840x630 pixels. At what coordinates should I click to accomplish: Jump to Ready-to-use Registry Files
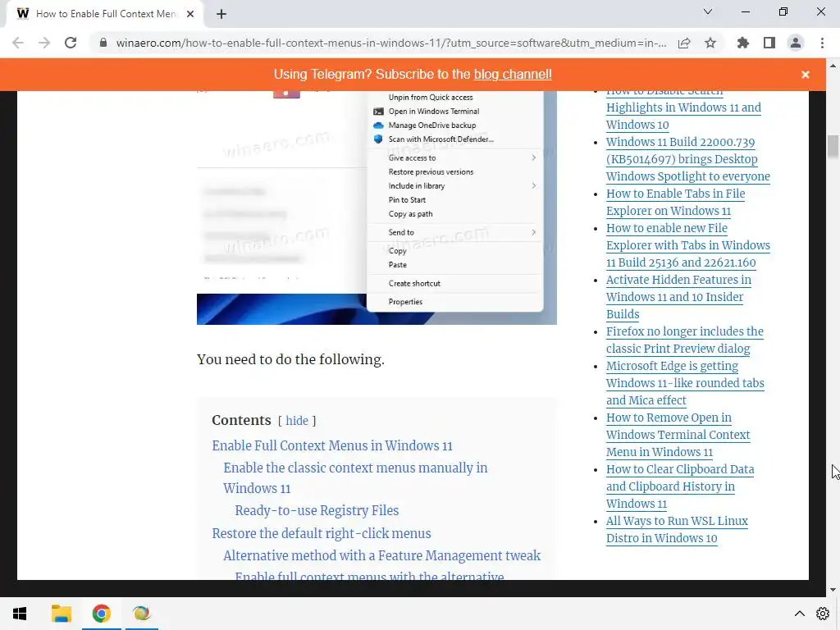[x=317, y=510]
